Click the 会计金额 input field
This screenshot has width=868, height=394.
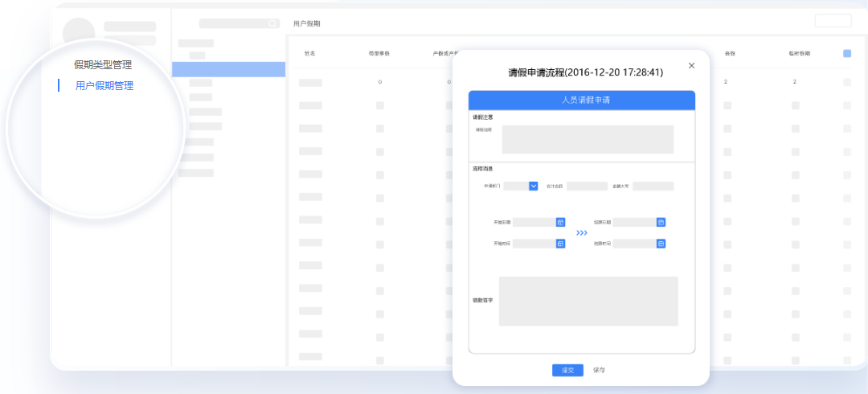pos(587,186)
